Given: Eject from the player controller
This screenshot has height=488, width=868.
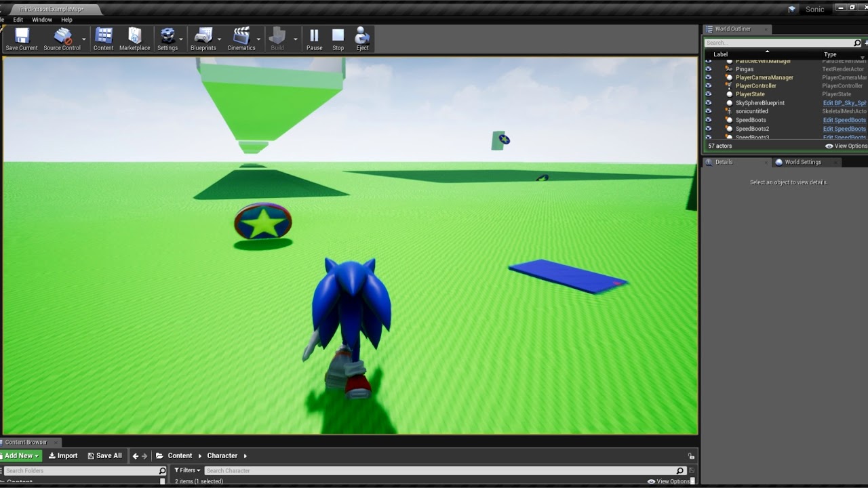Looking at the screenshot, I should [x=362, y=39].
